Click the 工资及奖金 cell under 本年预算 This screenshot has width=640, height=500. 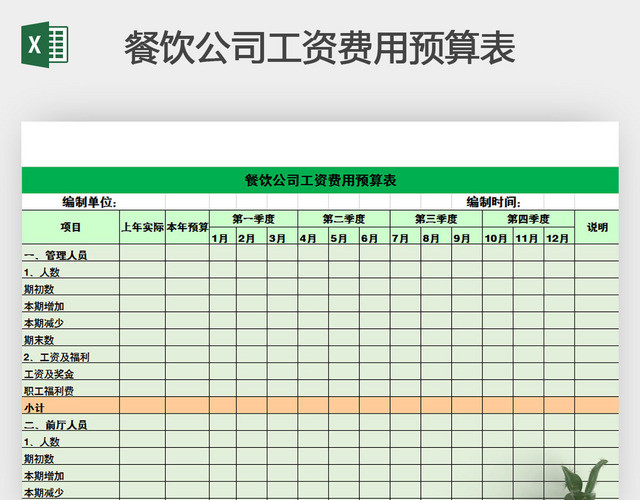187,372
